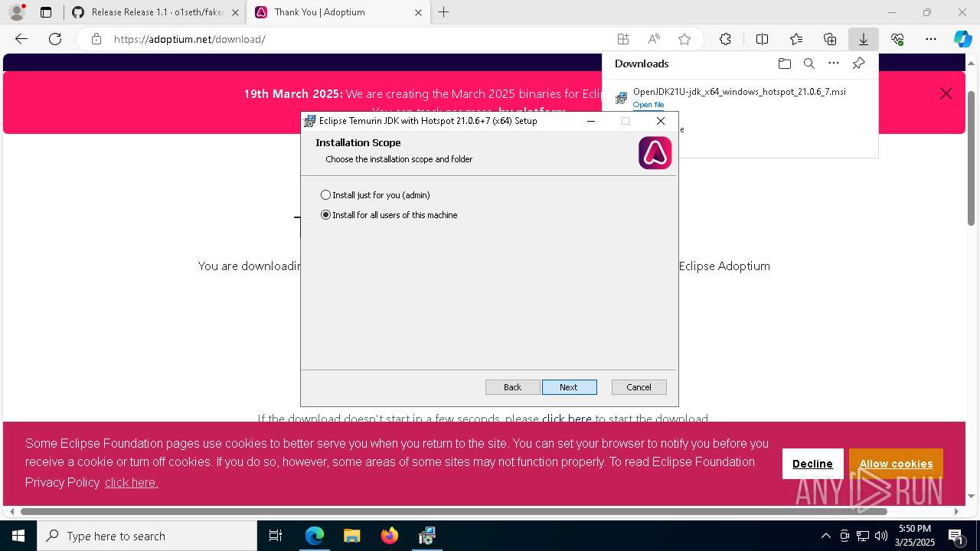Open the downloads folder
The height and width of the screenshot is (551, 980).
coord(784,64)
